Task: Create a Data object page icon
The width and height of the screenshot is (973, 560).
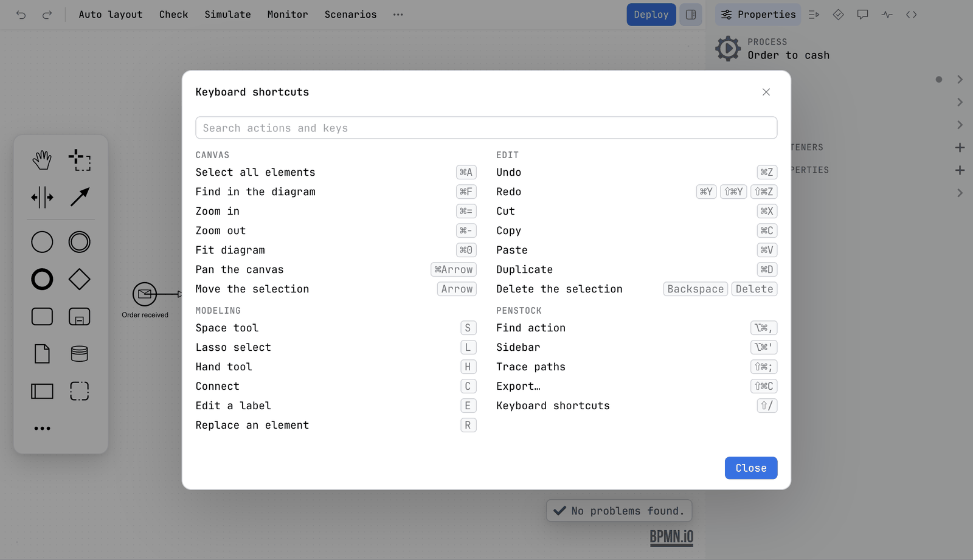Action: coord(42,354)
